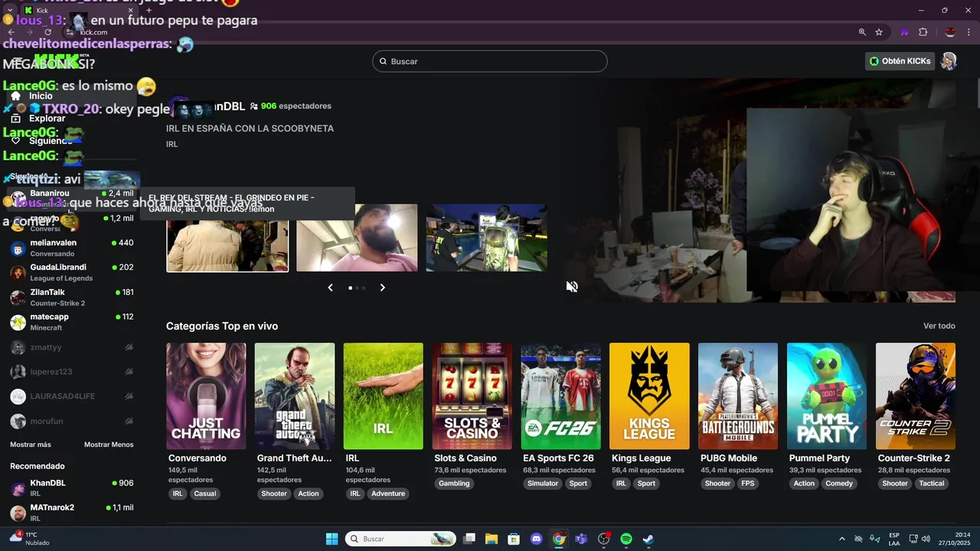Bookmark this page with the star icon
The height and width of the screenshot is (551, 980).
pyautogui.click(x=879, y=32)
